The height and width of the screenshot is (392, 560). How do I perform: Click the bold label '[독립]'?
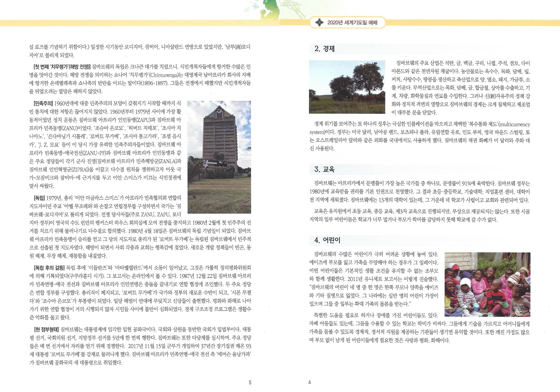click(39, 198)
